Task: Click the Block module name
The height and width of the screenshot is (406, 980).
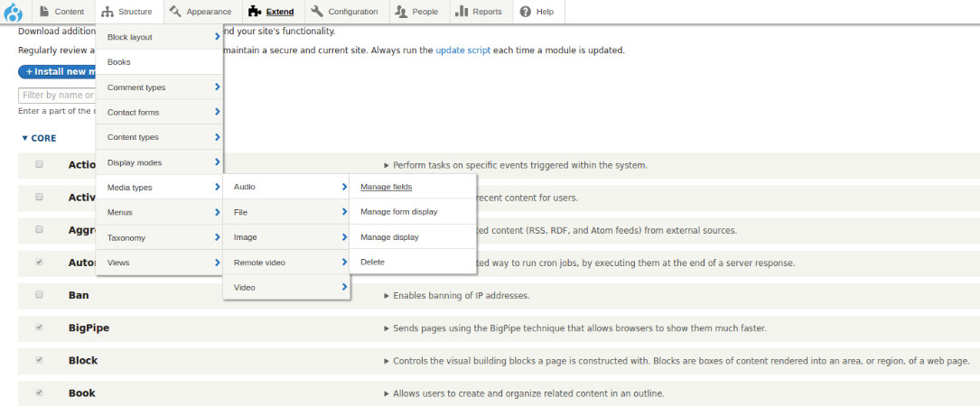Action: (82, 360)
